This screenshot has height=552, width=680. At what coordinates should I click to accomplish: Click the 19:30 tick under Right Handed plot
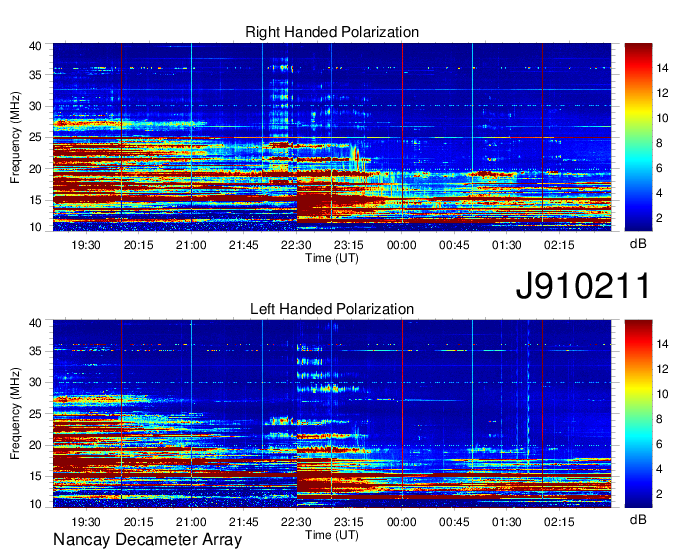(x=86, y=245)
